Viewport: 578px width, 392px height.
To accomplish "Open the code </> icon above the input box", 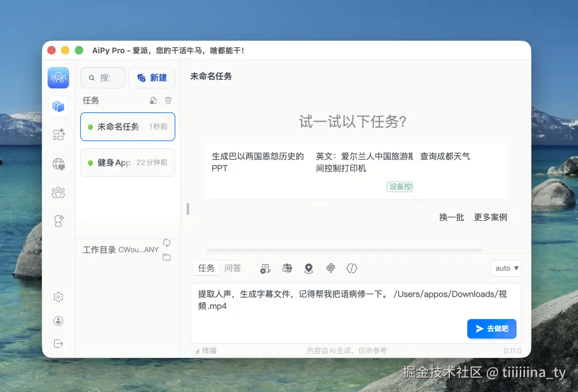I will click(x=352, y=268).
